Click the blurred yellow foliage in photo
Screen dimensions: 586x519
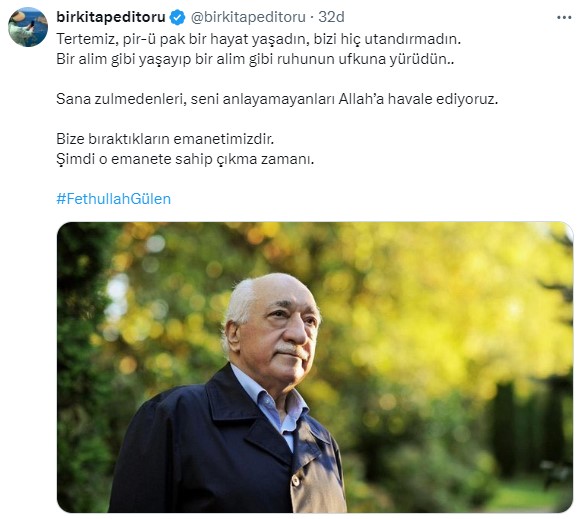tap(430, 299)
